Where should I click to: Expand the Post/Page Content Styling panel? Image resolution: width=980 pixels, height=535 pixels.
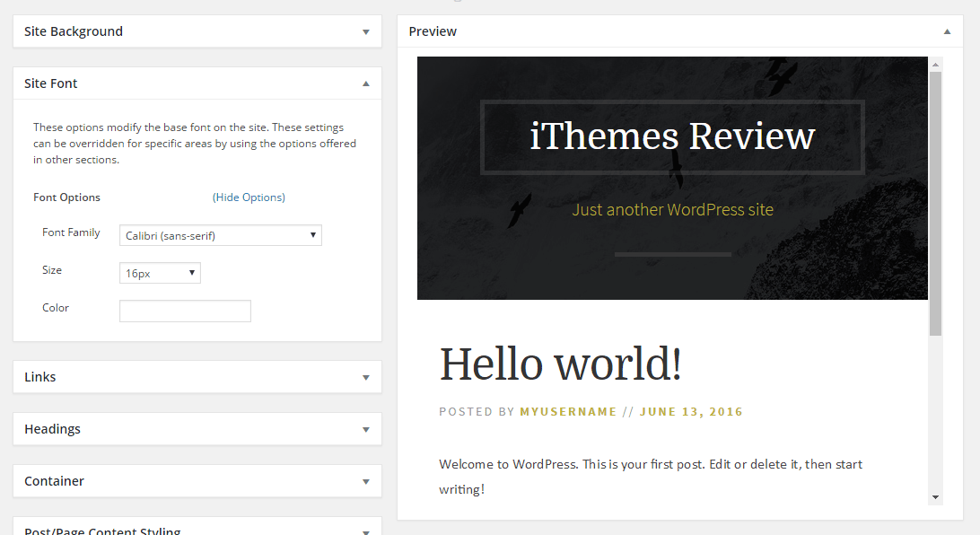pyautogui.click(x=365, y=531)
